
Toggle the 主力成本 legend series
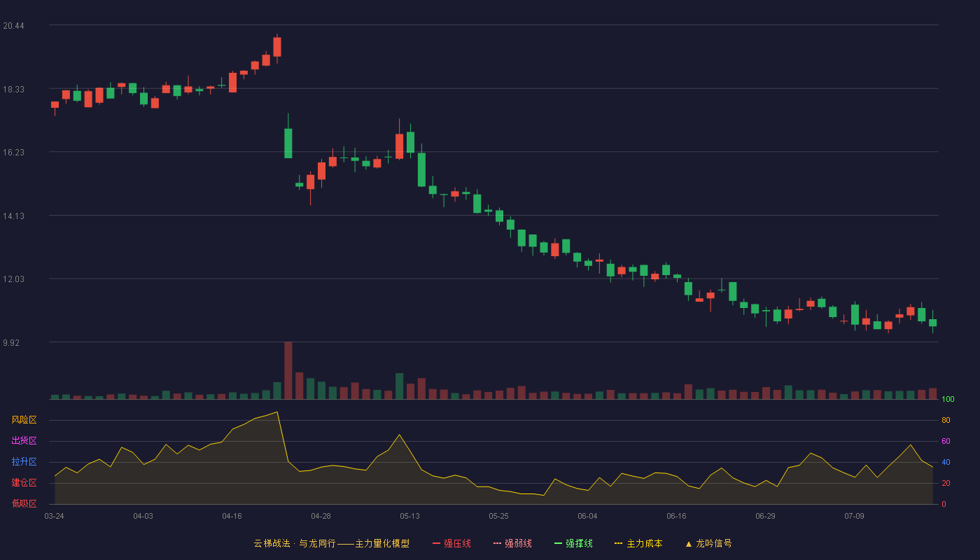coord(638,543)
